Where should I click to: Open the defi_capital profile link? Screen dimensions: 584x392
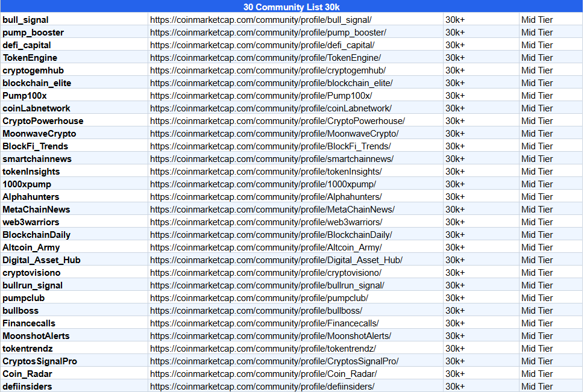262,45
